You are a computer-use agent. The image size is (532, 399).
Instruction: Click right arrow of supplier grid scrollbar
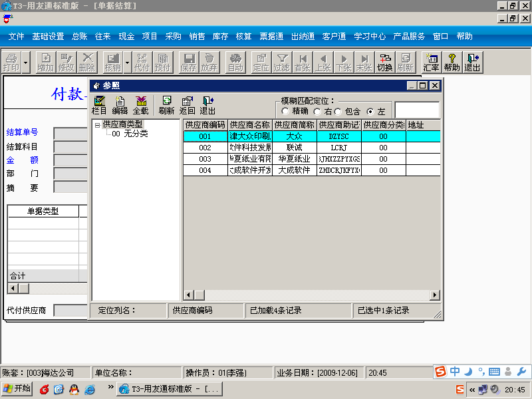[x=435, y=295]
